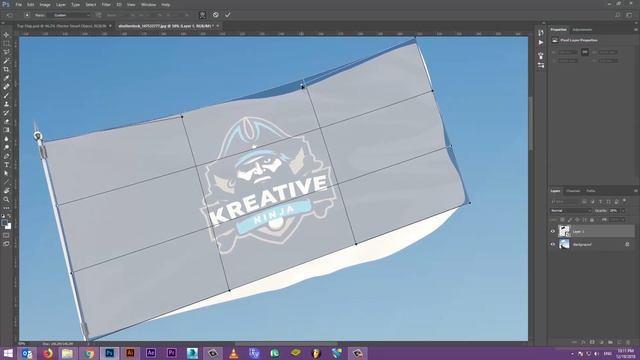
Task: Switch between free transform and warp modes
Action: click(202, 15)
